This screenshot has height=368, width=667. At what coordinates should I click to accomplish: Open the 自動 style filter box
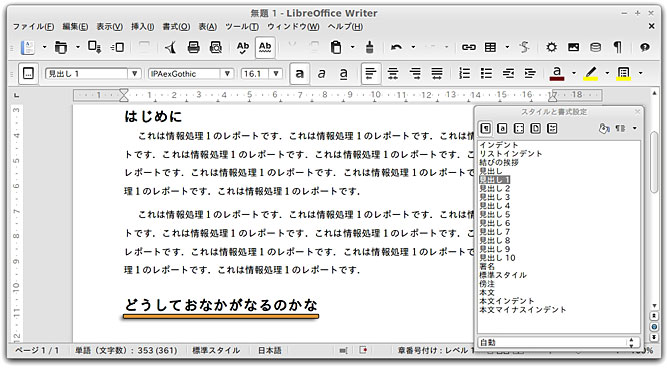pyautogui.click(x=558, y=342)
